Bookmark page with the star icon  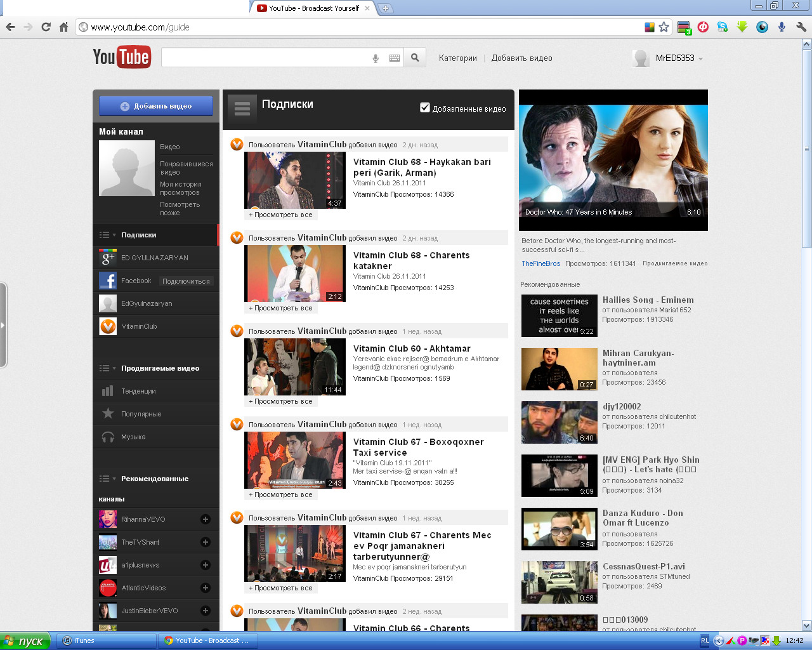664,27
